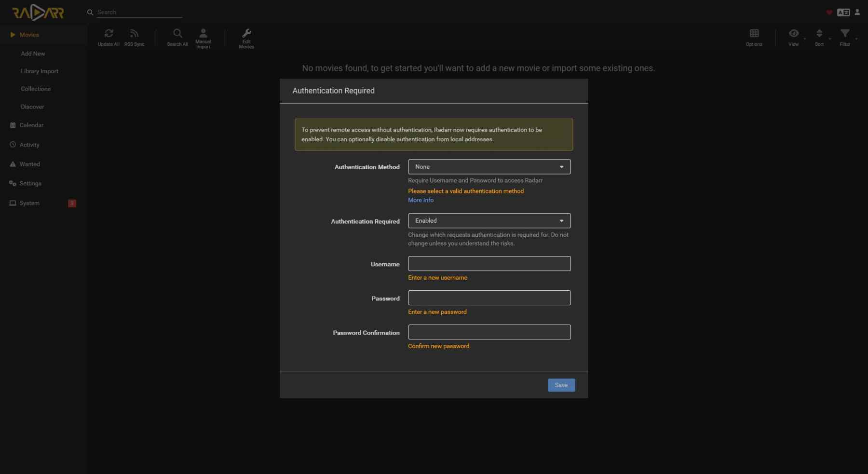Open the Edit Movies wrench tool
Screen dimensions: 868x474
(246, 34)
